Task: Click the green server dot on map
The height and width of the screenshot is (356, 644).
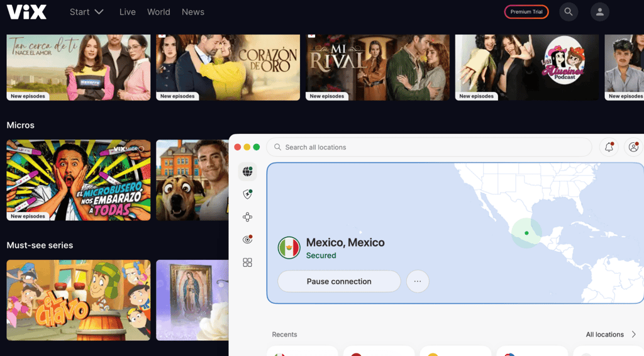Action: point(526,233)
